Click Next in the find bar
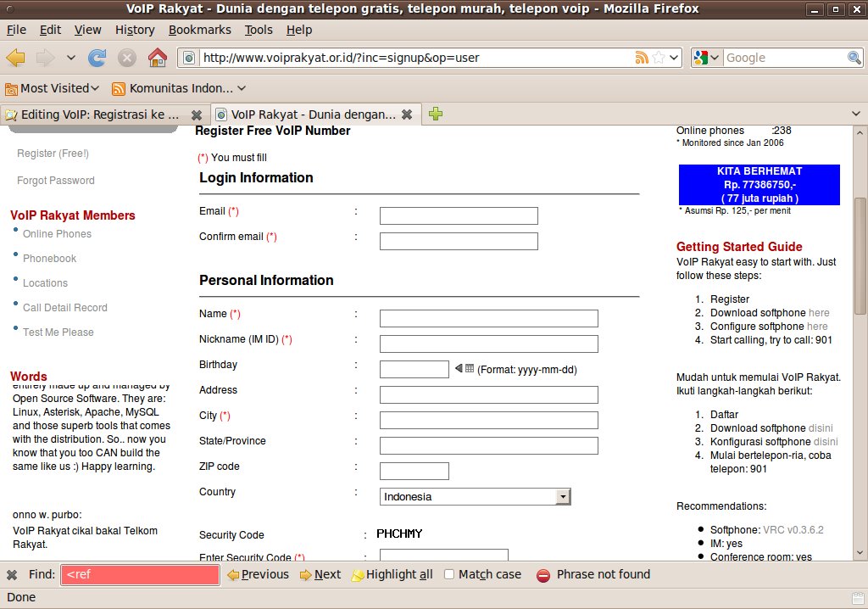The width and height of the screenshot is (868, 609). coord(320,574)
